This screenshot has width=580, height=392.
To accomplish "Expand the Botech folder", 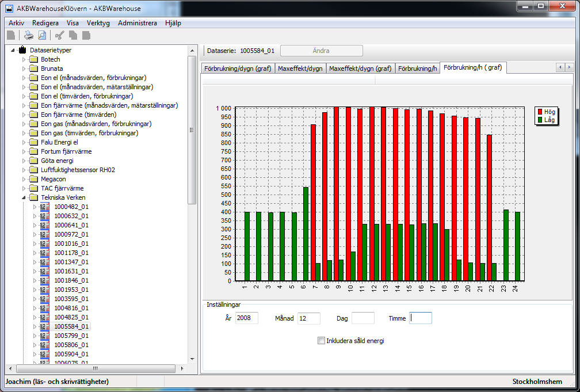I will point(24,59).
